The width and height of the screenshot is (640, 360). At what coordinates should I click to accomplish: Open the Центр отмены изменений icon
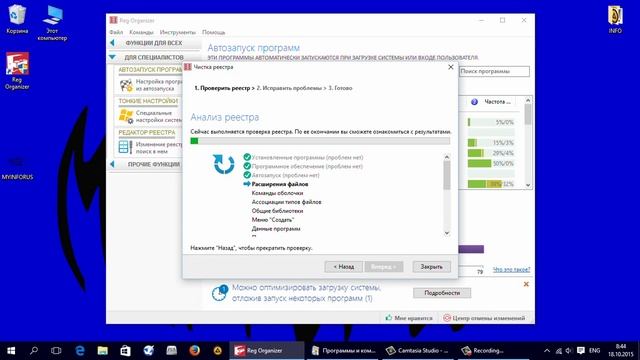pyautogui.click(x=447, y=318)
